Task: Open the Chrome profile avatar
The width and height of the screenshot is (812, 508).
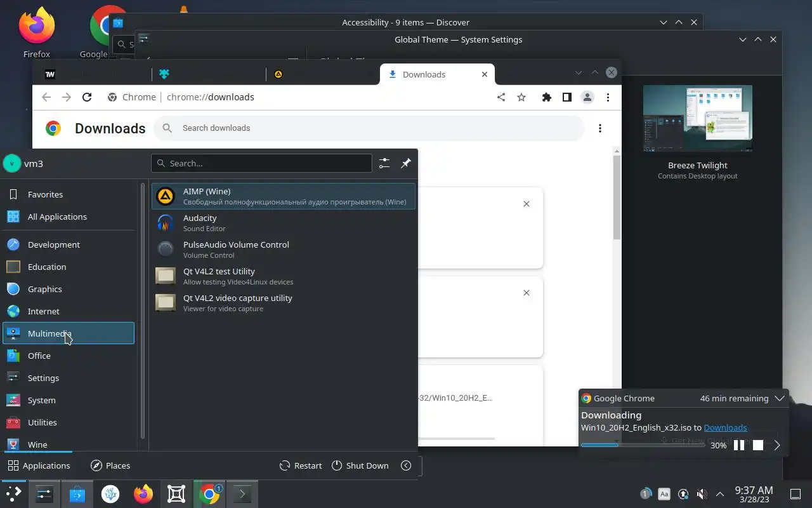Action: click(587, 97)
